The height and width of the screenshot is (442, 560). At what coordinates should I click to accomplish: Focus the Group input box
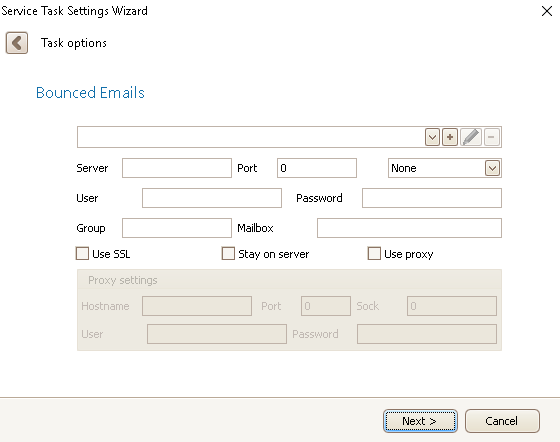[177, 228]
